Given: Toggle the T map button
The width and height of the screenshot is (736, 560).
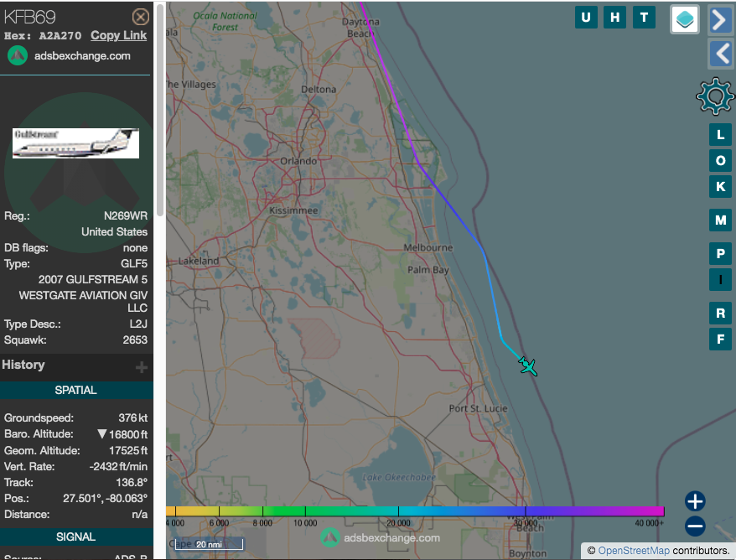Looking at the screenshot, I should [x=644, y=18].
